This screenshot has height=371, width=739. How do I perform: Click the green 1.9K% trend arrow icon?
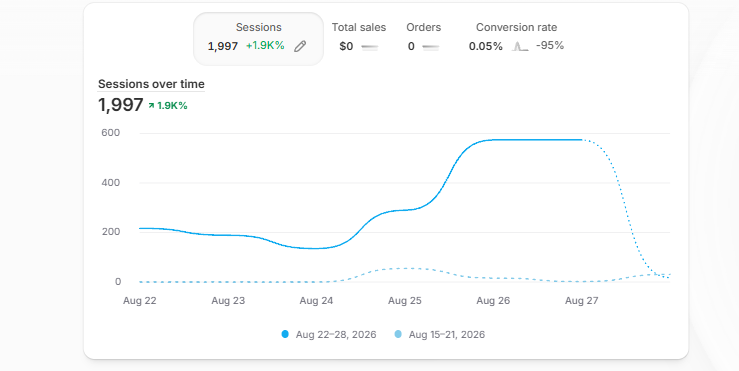pyautogui.click(x=151, y=106)
